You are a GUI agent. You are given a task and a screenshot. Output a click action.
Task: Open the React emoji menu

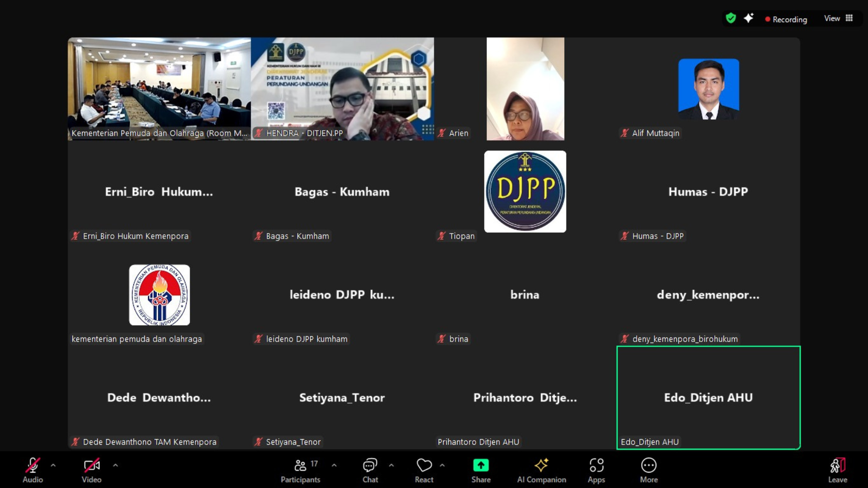(x=424, y=470)
